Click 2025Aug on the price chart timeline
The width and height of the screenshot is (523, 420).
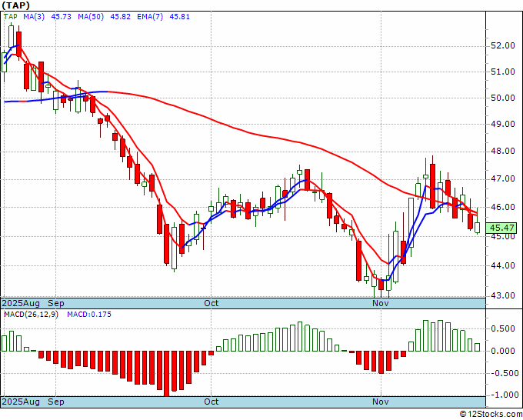(21, 303)
